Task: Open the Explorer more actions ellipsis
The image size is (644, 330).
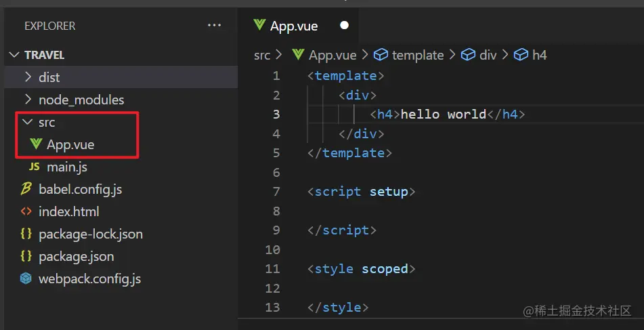Action: [214, 26]
